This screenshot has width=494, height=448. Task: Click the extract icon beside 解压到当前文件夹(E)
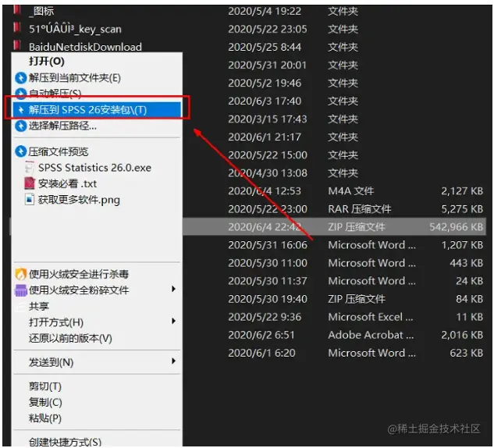[21, 78]
